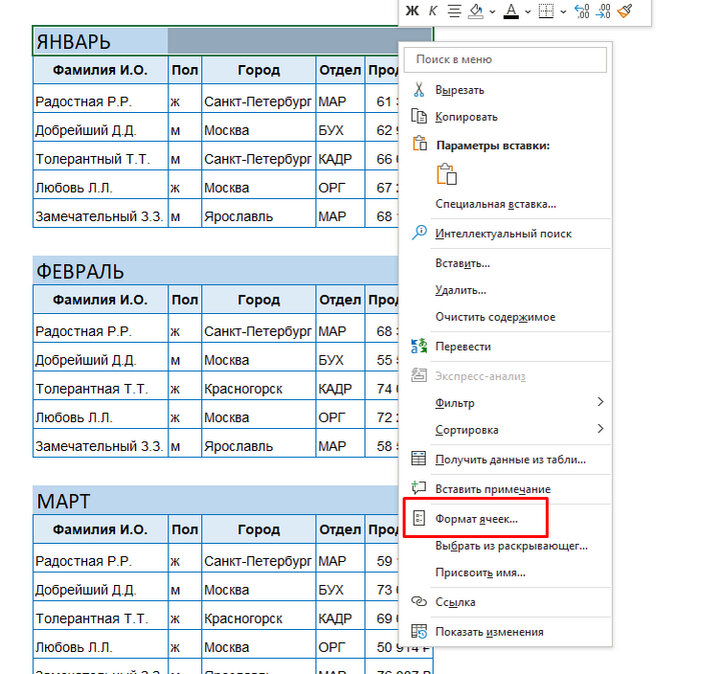Viewport: 701px width, 674px height.
Task: Focus the 'Поиск в меню' search field
Action: point(505,59)
